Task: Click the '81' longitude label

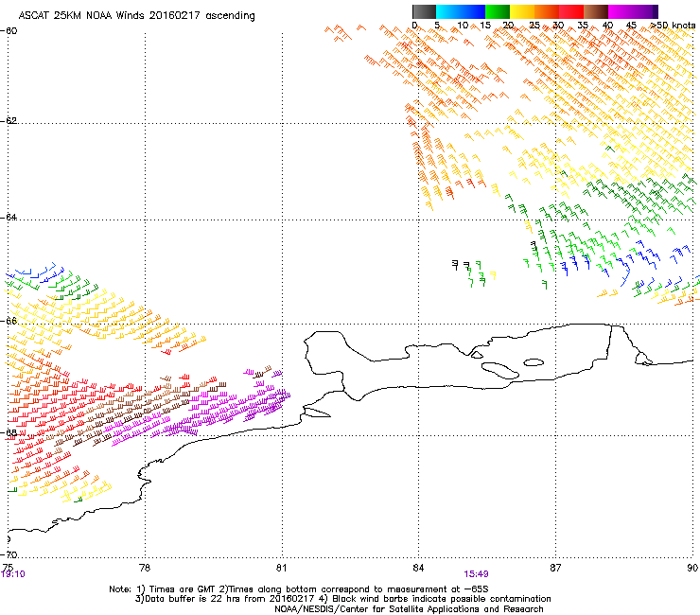Action: [281, 568]
